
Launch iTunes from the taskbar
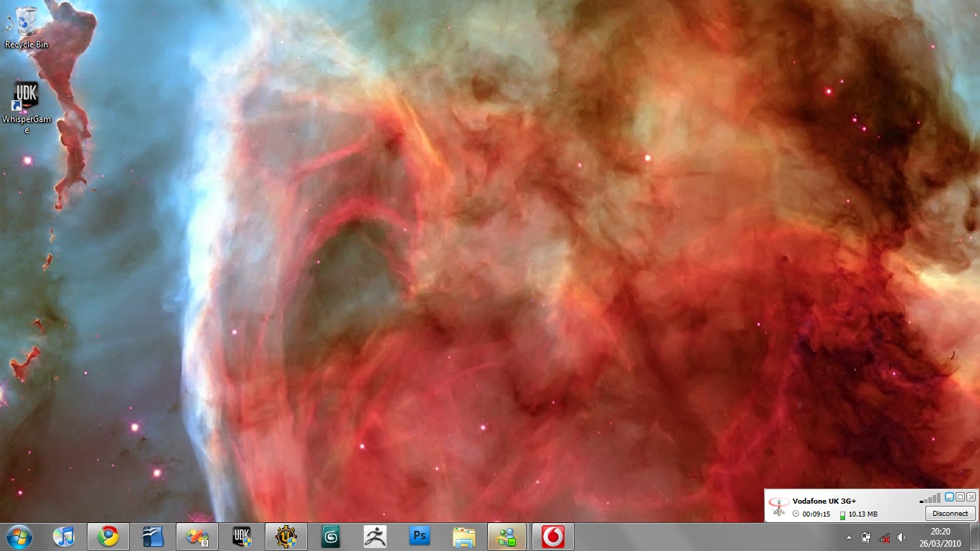(x=64, y=537)
